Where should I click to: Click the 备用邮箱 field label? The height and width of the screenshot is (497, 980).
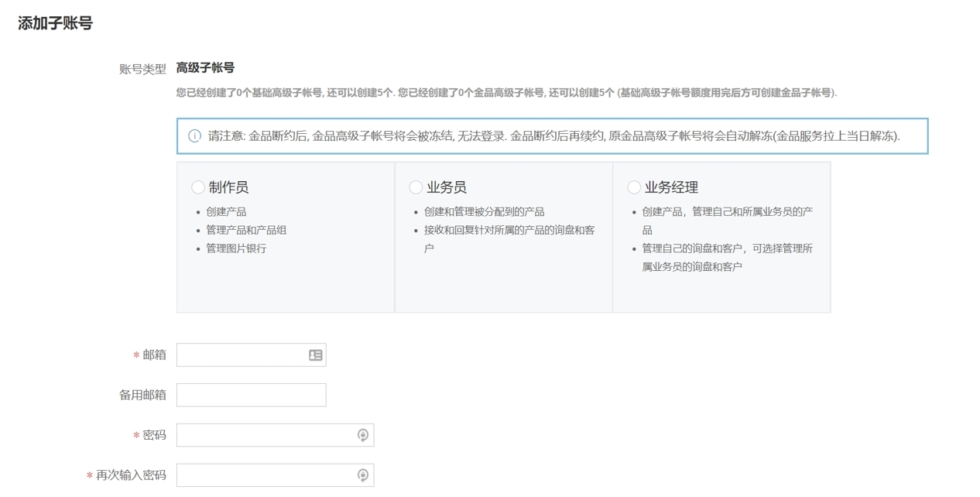point(142,395)
